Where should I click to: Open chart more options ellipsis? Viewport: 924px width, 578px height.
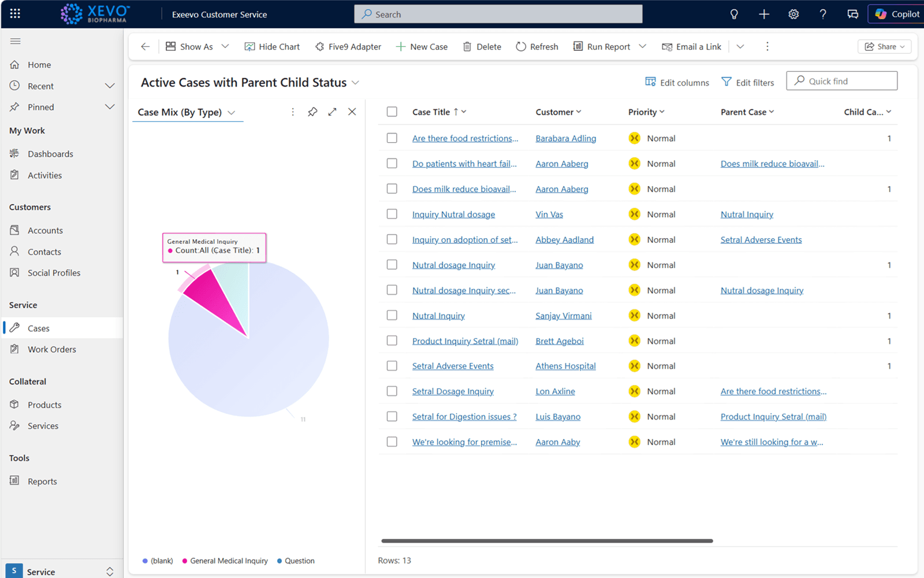[293, 112]
